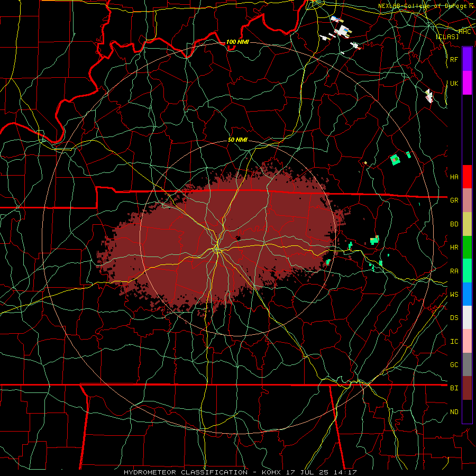Click the 'HYDROMETEOR CLASSIFICATION' caption text
This screenshot has width=476, height=476.
click(185, 472)
